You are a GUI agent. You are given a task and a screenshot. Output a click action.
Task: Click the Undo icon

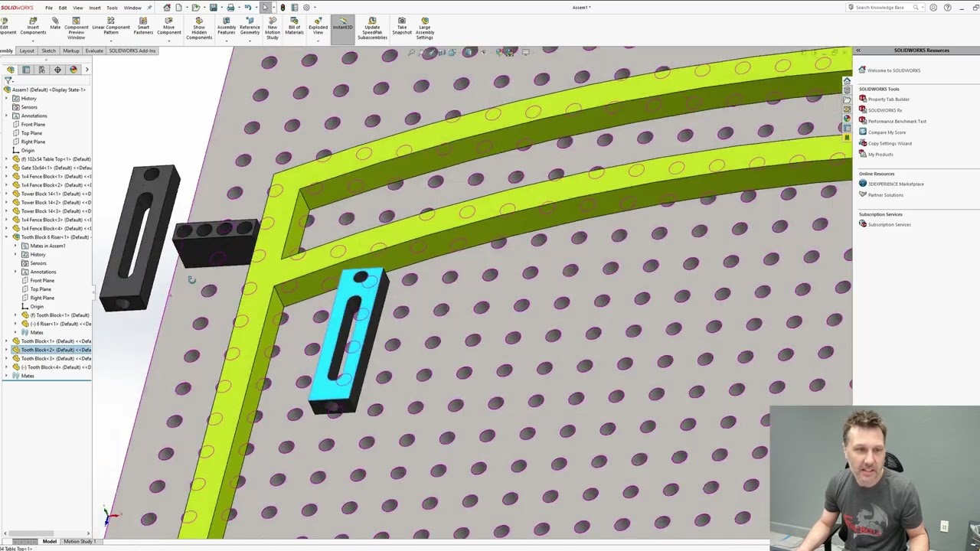[247, 8]
